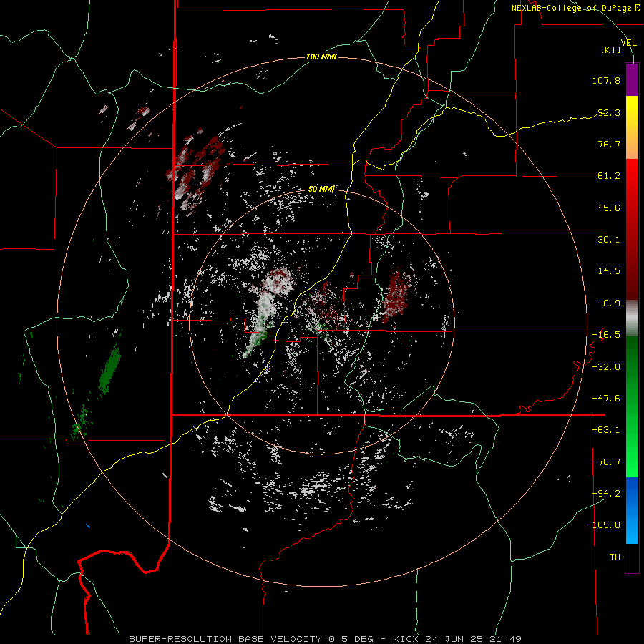644x644 pixels.
Task: Click the -63.1 velocity scale value
Action: [606, 430]
